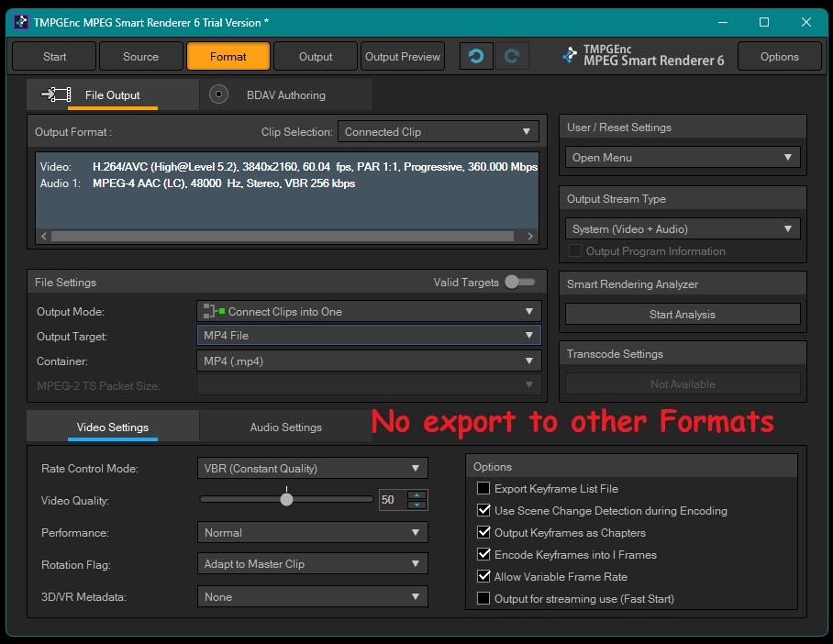Open the Options button
This screenshot has width=833, height=644.
point(779,56)
